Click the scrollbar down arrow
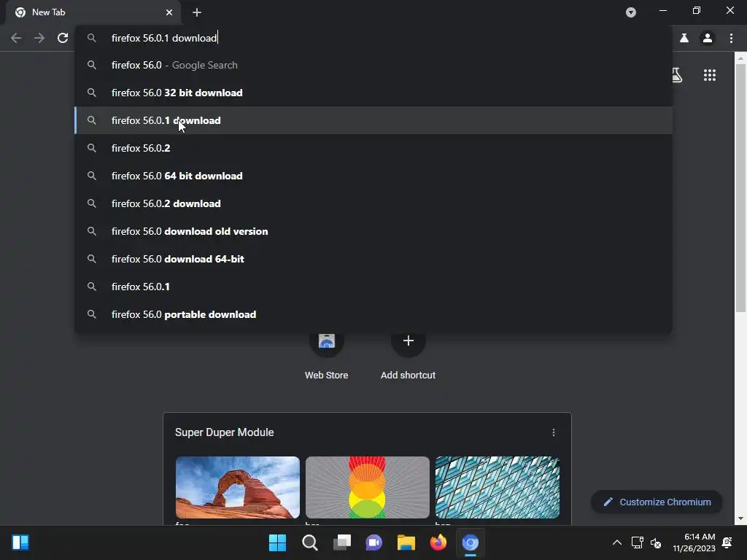The width and height of the screenshot is (747, 560). point(740,518)
